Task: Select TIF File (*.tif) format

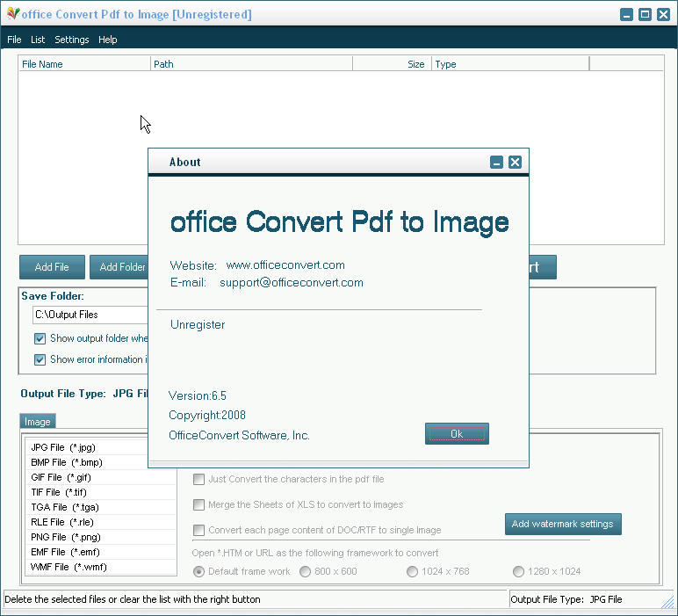Action: coord(101,492)
